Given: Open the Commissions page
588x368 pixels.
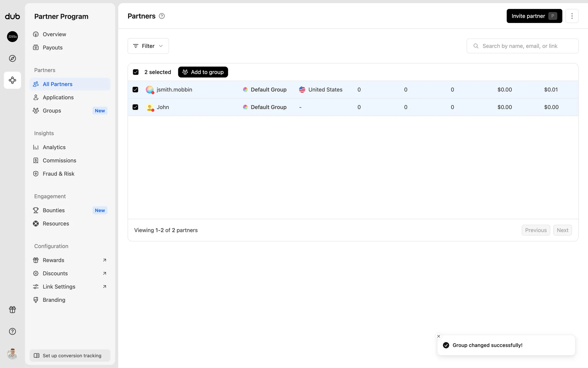Looking at the screenshot, I should (59, 160).
